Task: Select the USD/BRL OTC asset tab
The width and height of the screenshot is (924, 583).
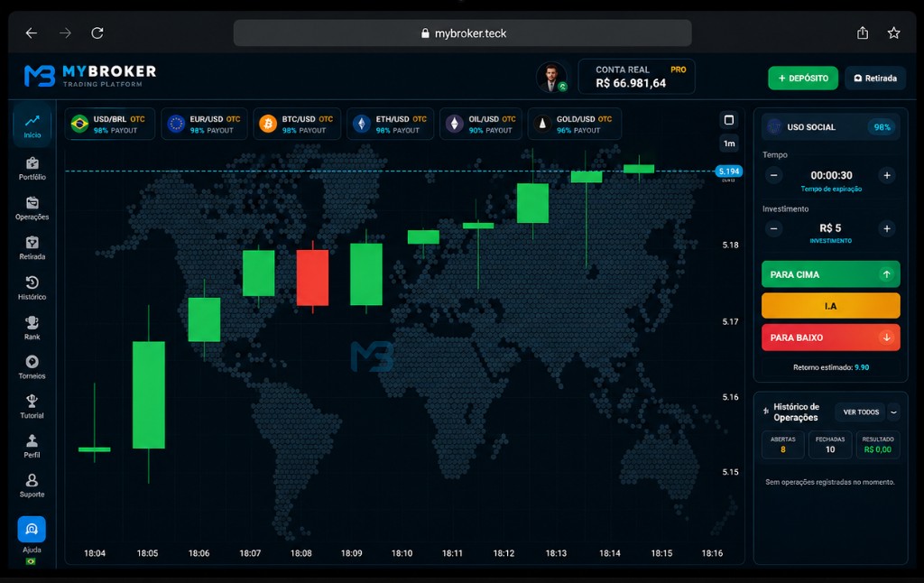Action: [x=109, y=124]
